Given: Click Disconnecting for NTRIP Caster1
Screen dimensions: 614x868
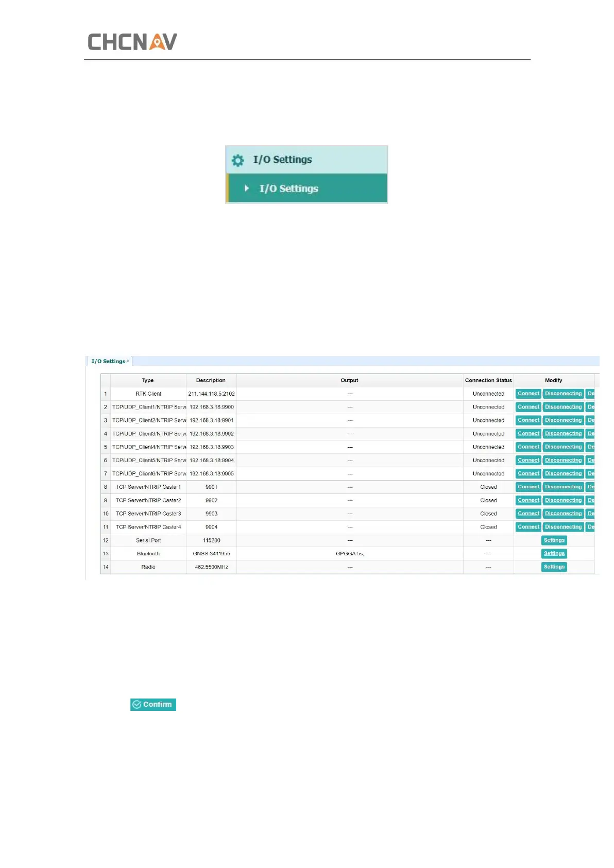Looking at the screenshot, I should pos(563,487).
